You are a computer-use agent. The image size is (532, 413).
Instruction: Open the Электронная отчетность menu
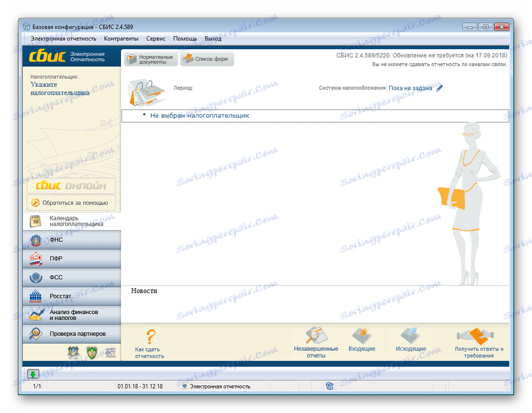63,39
